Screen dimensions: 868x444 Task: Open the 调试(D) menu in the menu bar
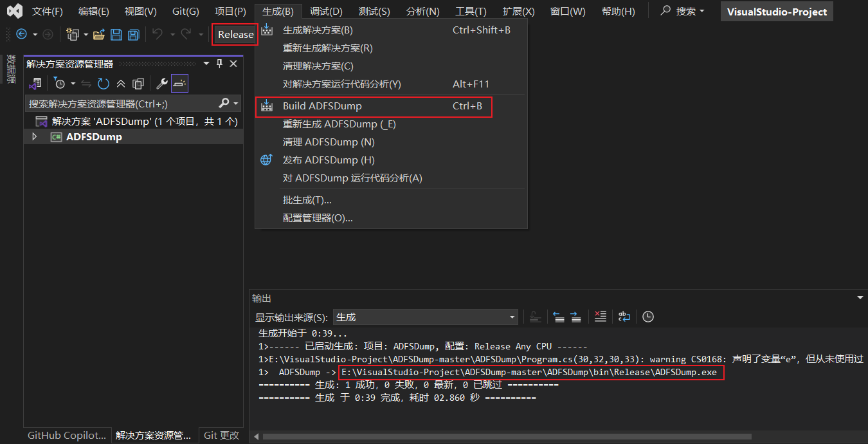[x=326, y=12]
